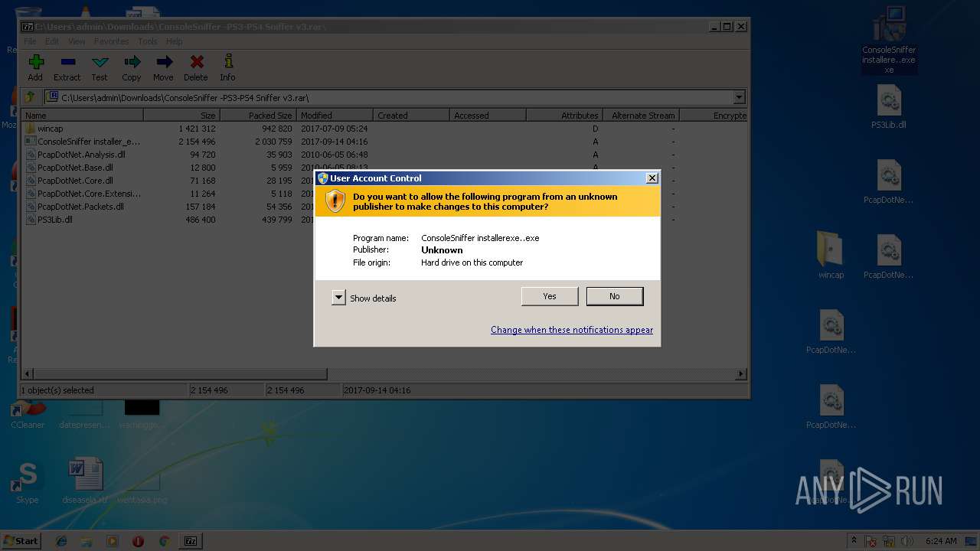Click the network tray icon

(890, 541)
